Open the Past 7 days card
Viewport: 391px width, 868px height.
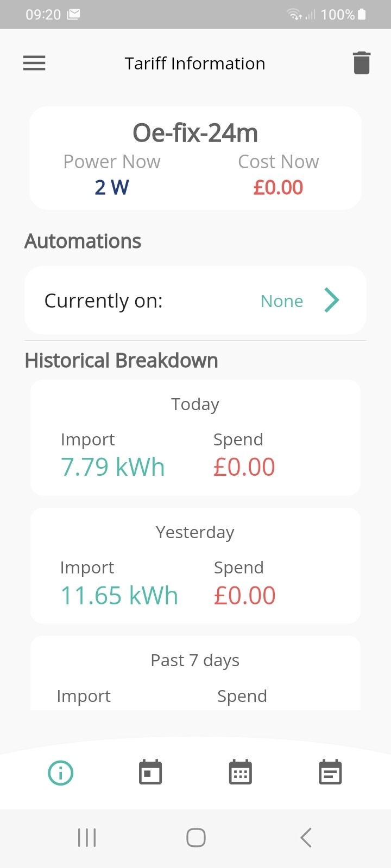pyautogui.click(x=195, y=673)
